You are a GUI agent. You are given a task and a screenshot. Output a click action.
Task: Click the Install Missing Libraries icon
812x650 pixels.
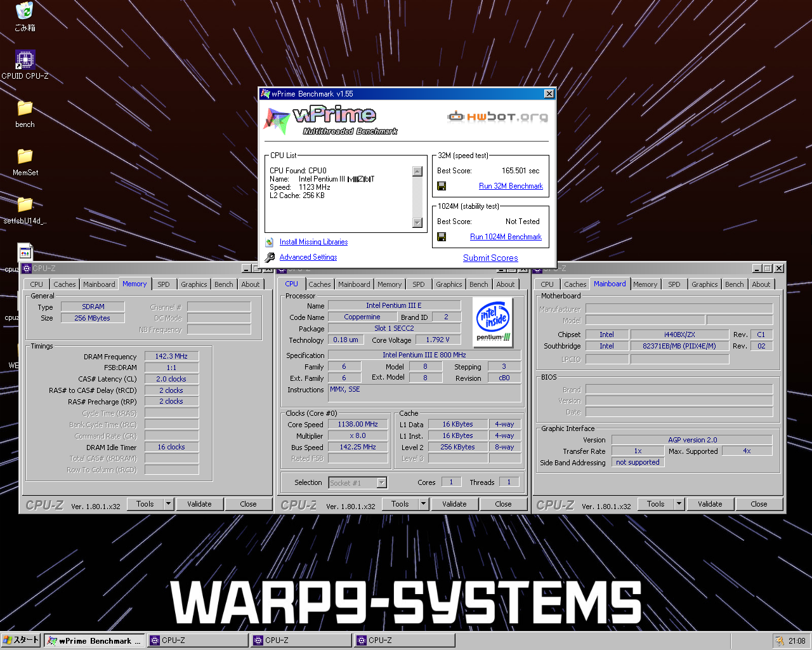[269, 242]
